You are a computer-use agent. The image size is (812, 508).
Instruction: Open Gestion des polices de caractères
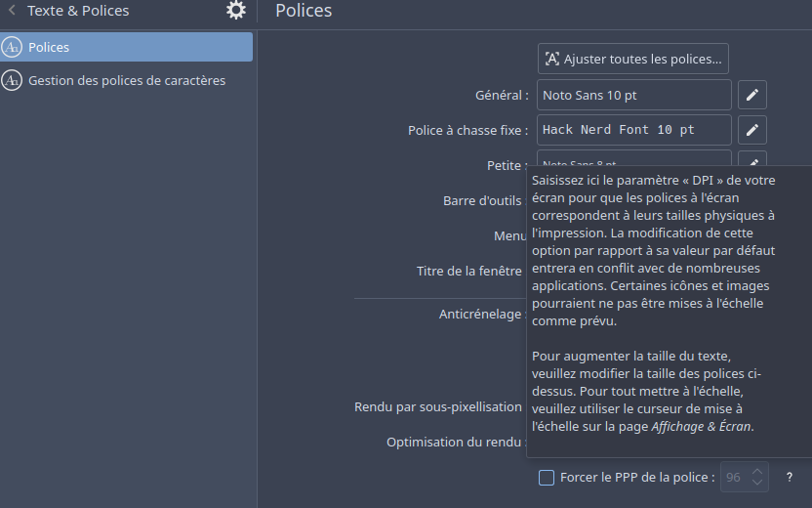pyautogui.click(x=126, y=80)
